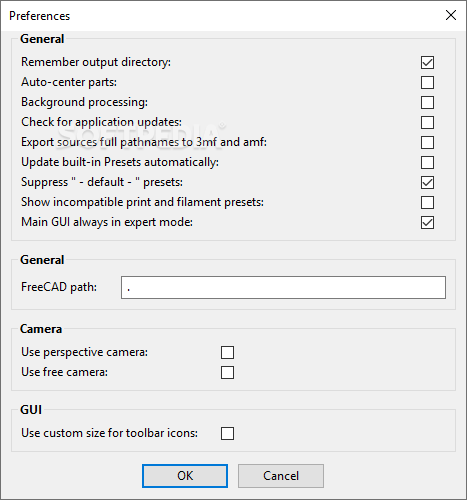The image size is (467, 500).
Task: Enable custom size for toolbar icons
Action: [x=227, y=433]
